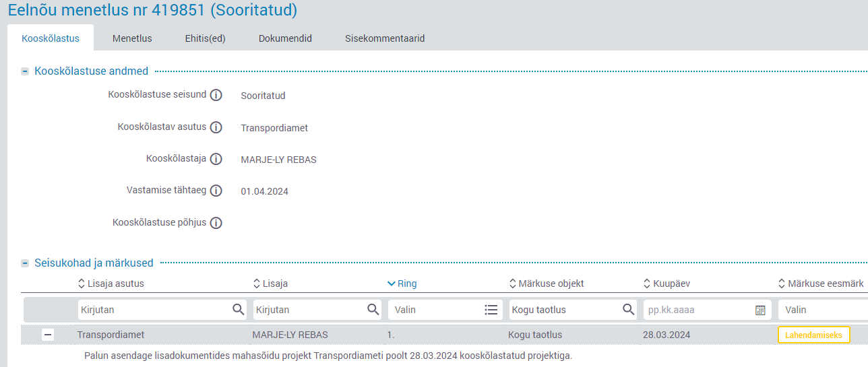The height and width of the screenshot is (367, 868).
Task: Open info icon for Vastamise tähtaeg
Action: click(216, 191)
